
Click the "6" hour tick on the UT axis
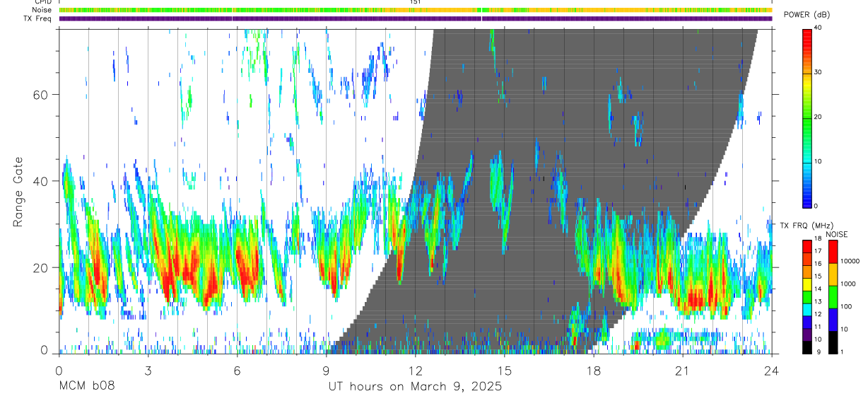tap(237, 370)
